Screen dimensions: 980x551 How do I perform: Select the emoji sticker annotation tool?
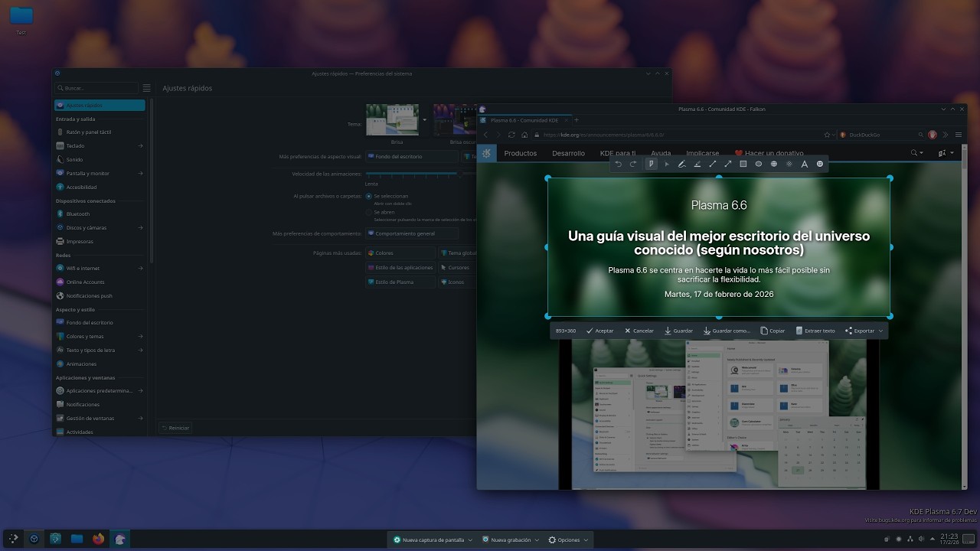[x=819, y=164]
